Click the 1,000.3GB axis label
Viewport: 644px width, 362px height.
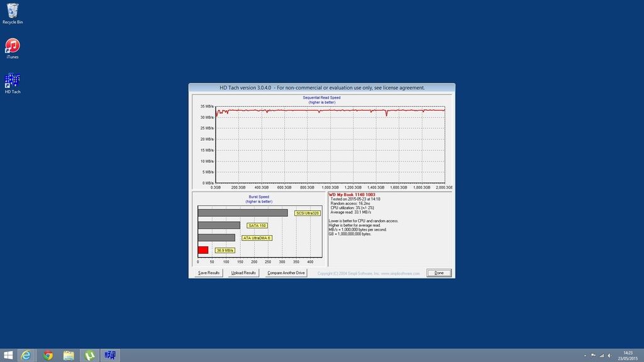(x=330, y=187)
